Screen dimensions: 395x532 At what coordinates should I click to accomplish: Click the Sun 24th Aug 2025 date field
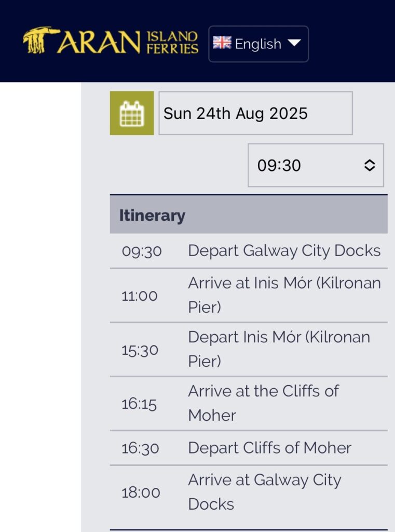coord(255,113)
